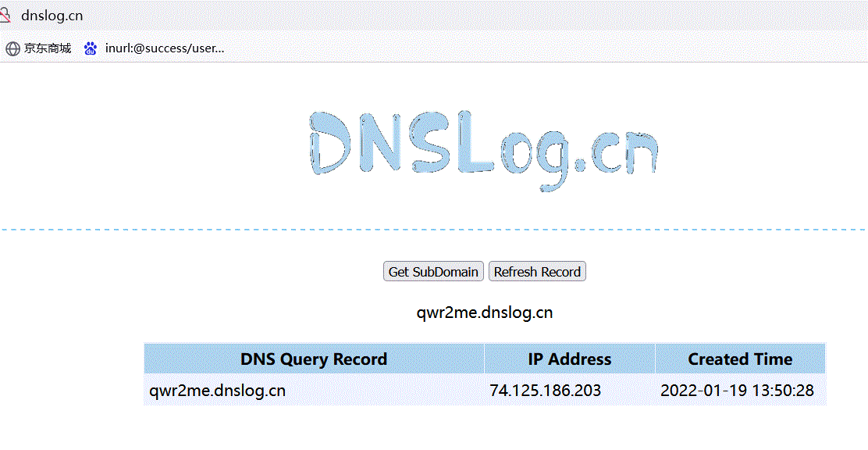Click the insecure connection lock icon
This screenshot has height=450, width=868.
point(5,15)
